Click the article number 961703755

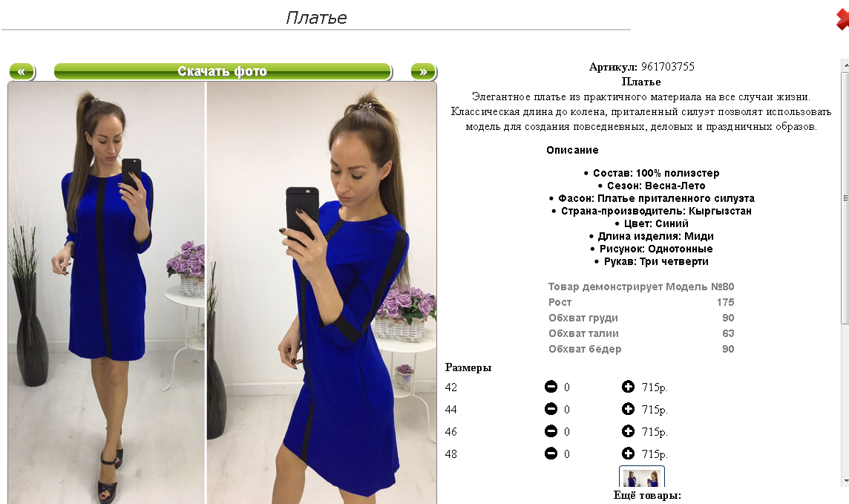tap(668, 67)
